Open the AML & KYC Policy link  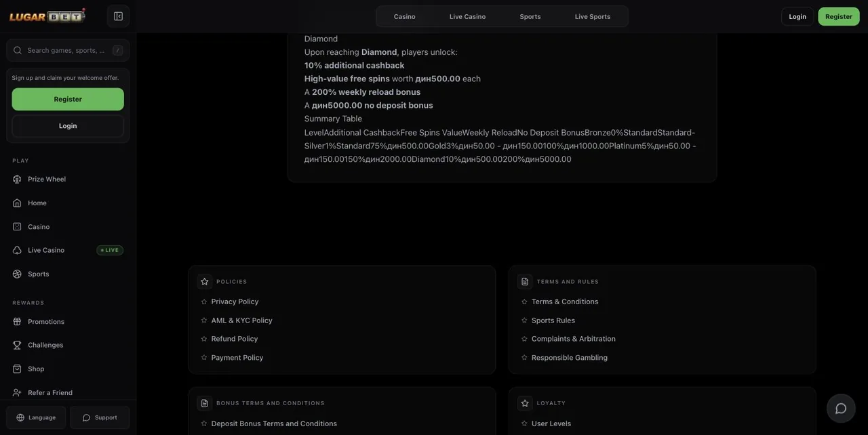pos(241,320)
